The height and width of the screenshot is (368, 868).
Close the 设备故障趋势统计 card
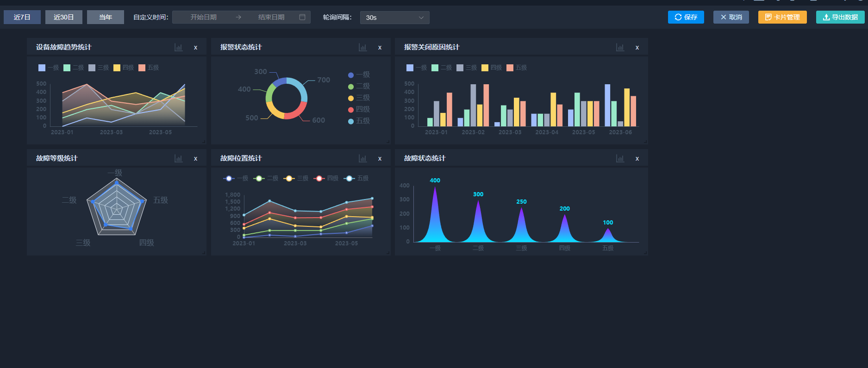[x=195, y=47]
